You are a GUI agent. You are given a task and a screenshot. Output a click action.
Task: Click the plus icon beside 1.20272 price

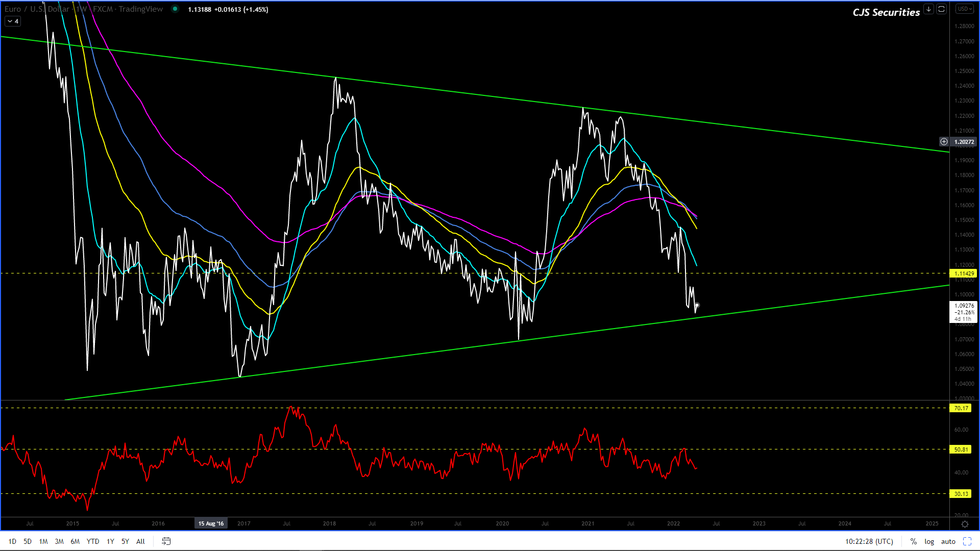coord(944,142)
